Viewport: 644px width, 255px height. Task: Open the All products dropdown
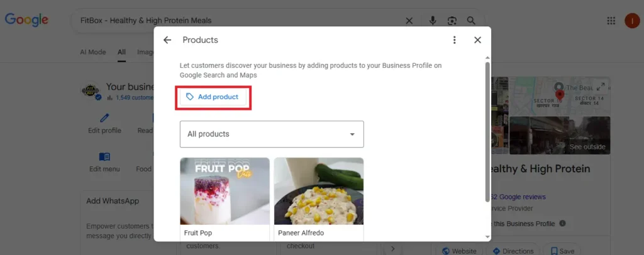(x=272, y=134)
